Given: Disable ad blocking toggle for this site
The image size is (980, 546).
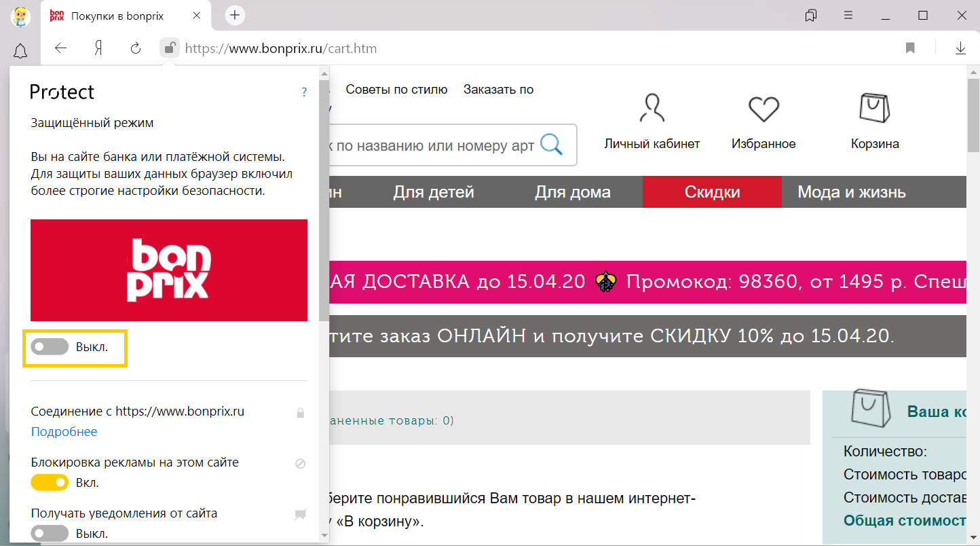Looking at the screenshot, I should pos(50,482).
